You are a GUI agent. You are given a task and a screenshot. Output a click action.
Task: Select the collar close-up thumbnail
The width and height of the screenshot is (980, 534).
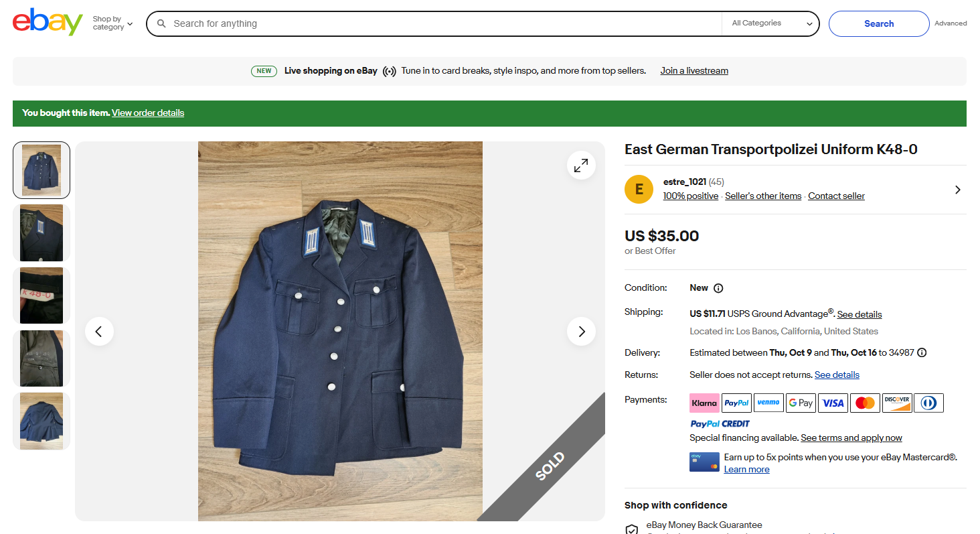(42, 232)
